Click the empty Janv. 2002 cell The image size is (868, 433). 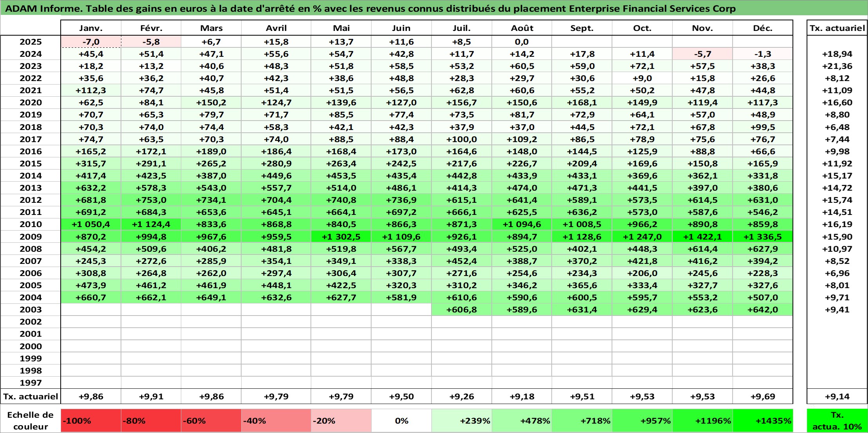coord(91,322)
